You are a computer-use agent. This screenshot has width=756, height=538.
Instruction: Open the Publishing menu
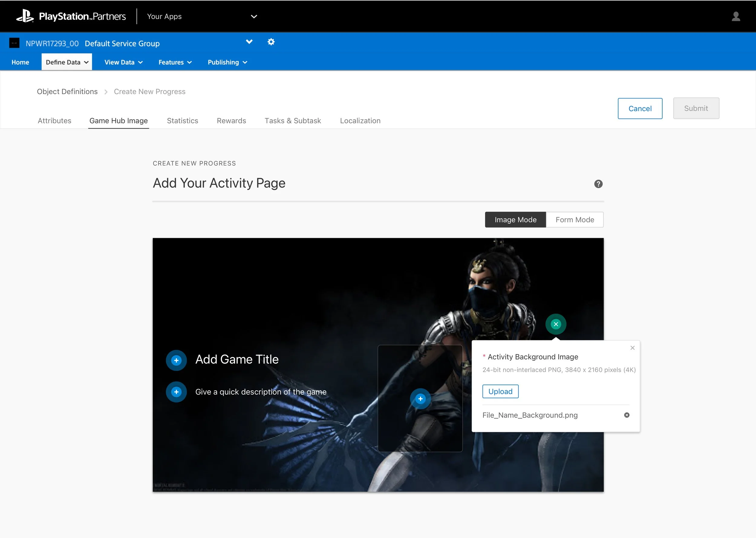(227, 62)
